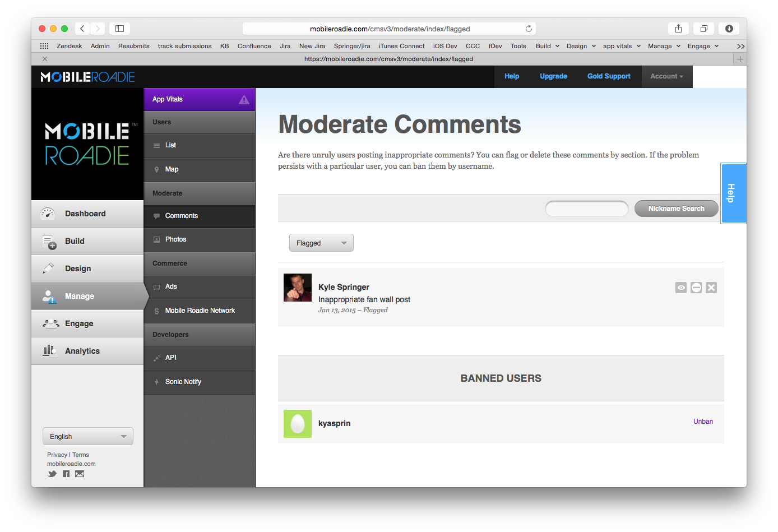The width and height of the screenshot is (778, 532).
Task: Click the eye icon on Kyle Springer's comment
Action: [x=681, y=288]
